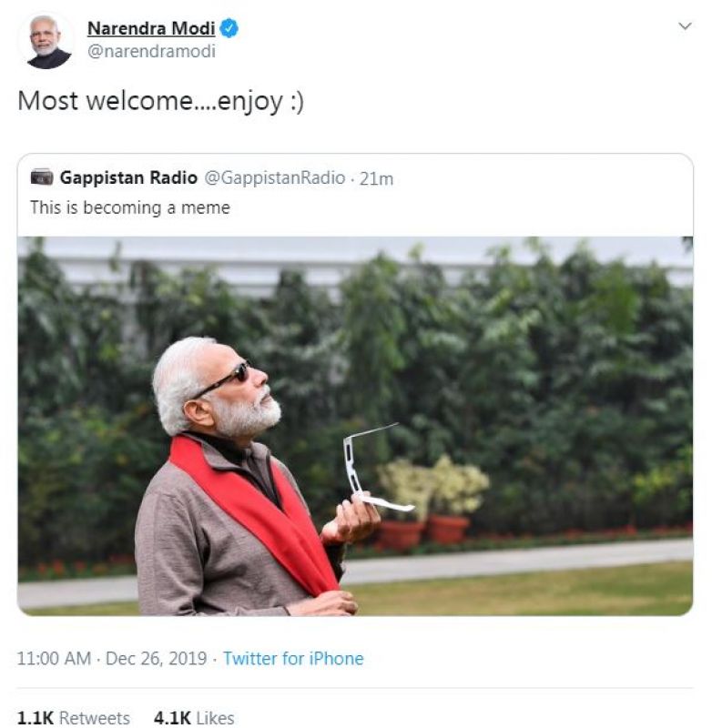Open the quoted tweet's 21m timestamp
Screen dimensions: 712x728
[376, 179]
